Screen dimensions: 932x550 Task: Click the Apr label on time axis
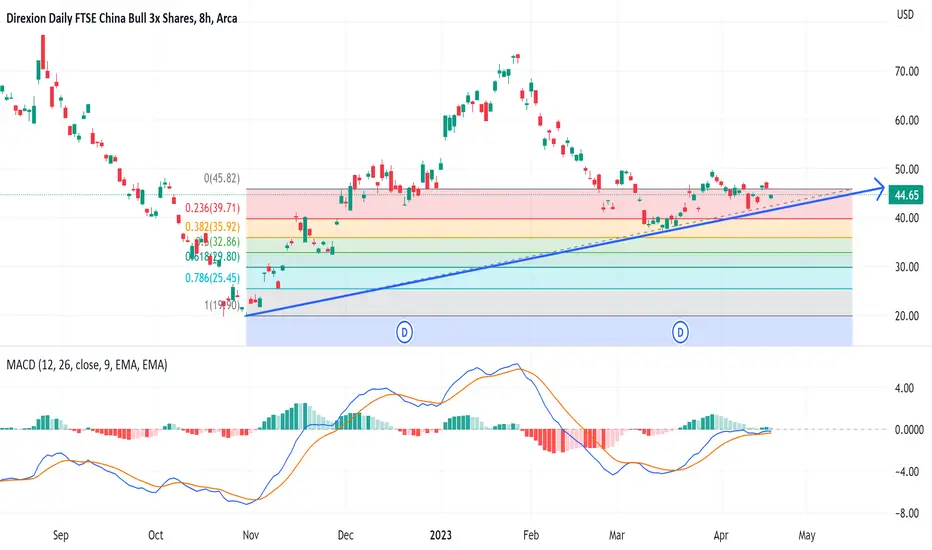pos(721,535)
